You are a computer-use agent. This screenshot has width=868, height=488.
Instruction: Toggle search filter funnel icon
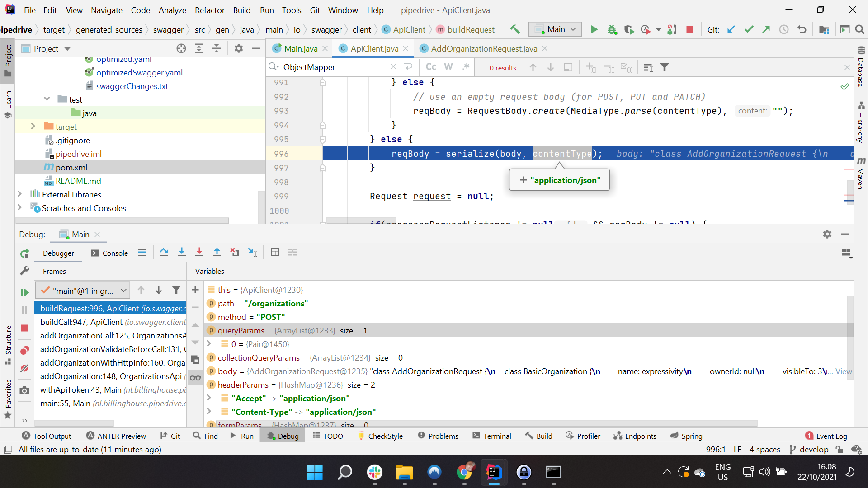point(664,67)
